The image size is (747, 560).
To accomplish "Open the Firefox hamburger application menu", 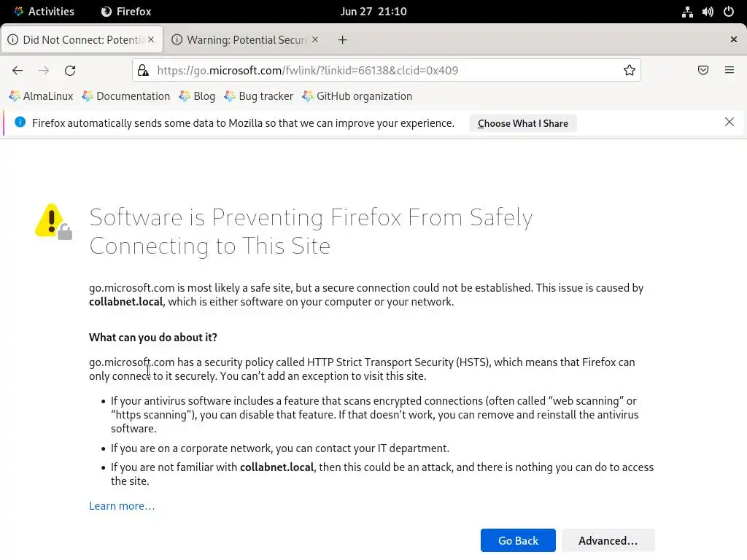I will pos(729,70).
